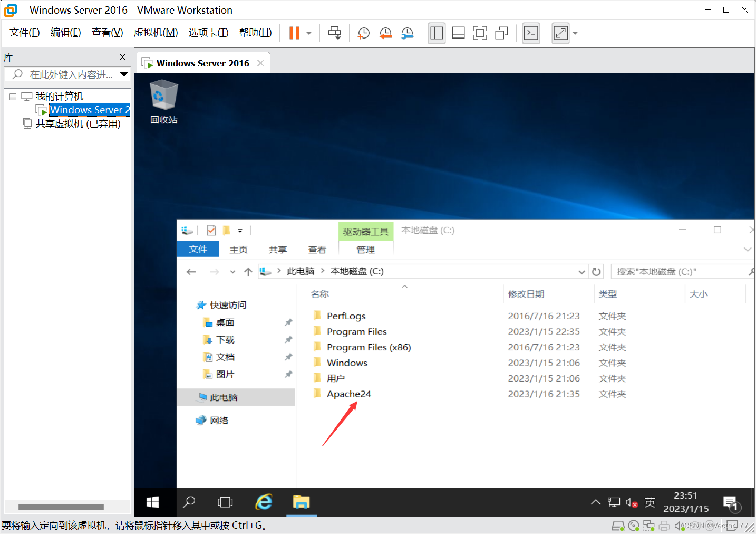Viewport: 756px width, 534px height.
Task: Open the 管理 drive tools tab
Action: pos(365,250)
